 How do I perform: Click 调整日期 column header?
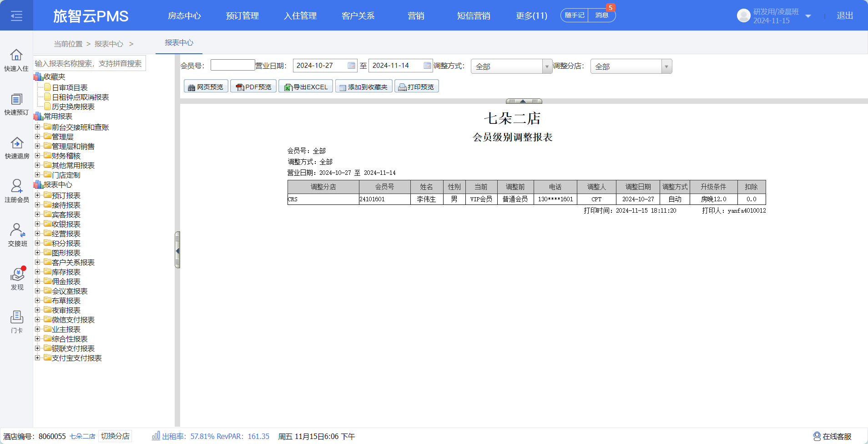click(x=638, y=187)
